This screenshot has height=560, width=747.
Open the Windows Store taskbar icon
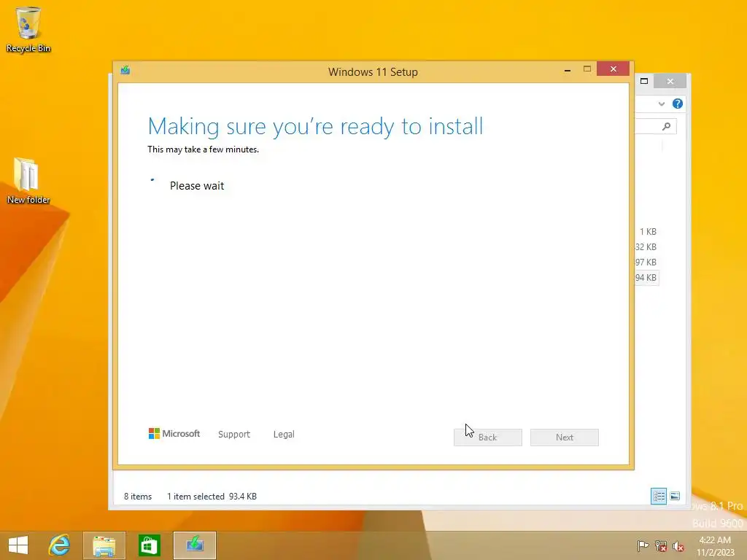pyautogui.click(x=149, y=545)
